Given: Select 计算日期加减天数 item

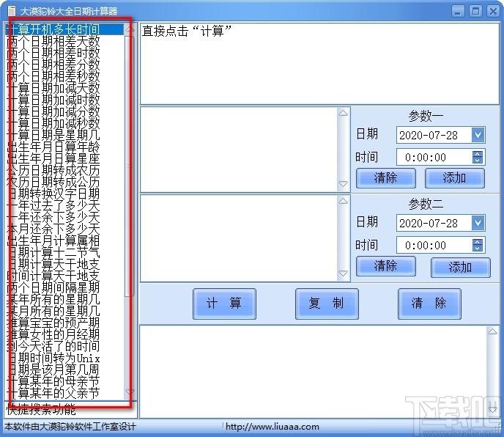Looking at the screenshot, I should (x=64, y=88).
